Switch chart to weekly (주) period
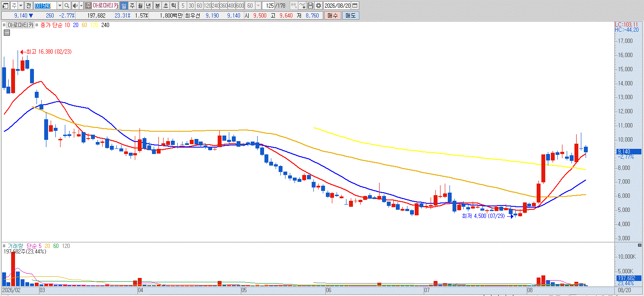 (x=132, y=6)
